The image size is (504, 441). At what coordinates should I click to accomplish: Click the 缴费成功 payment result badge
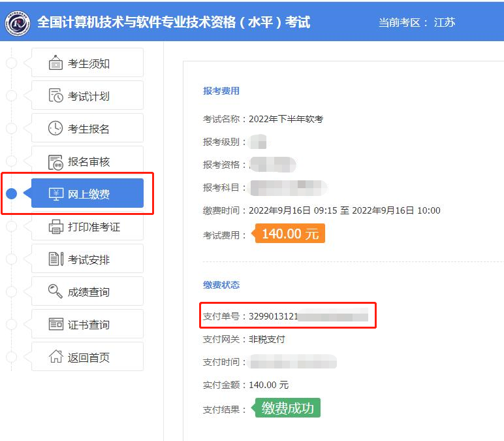point(287,409)
